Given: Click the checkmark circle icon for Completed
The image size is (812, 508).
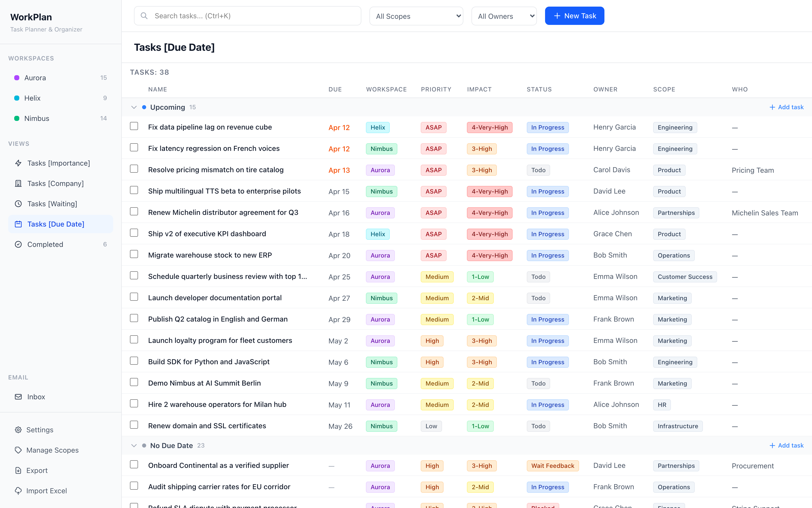Looking at the screenshot, I should 18,245.
